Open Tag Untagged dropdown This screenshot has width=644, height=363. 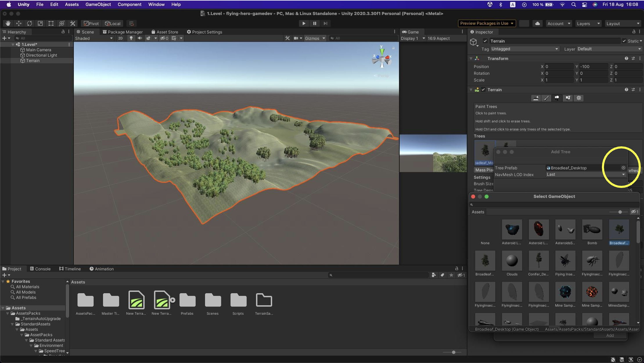[x=525, y=49]
